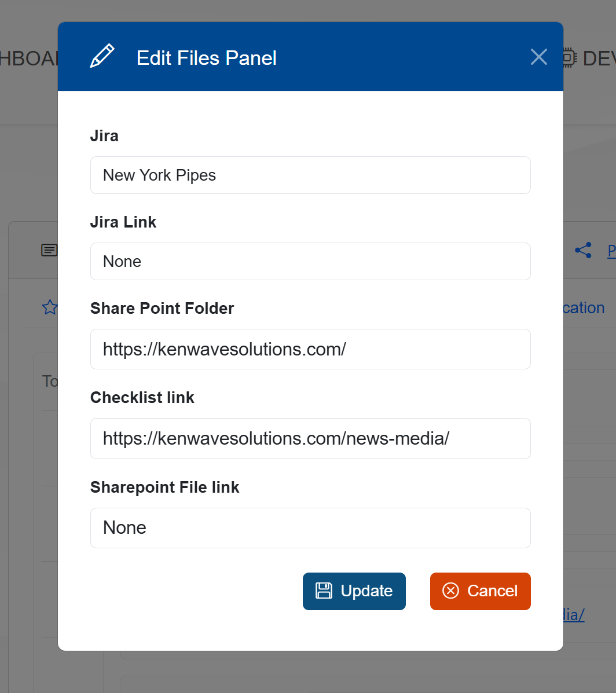The height and width of the screenshot is (693, 616).
Task: Click the partially hidden link ending in "cation"
Action: [x=584, y=307]
